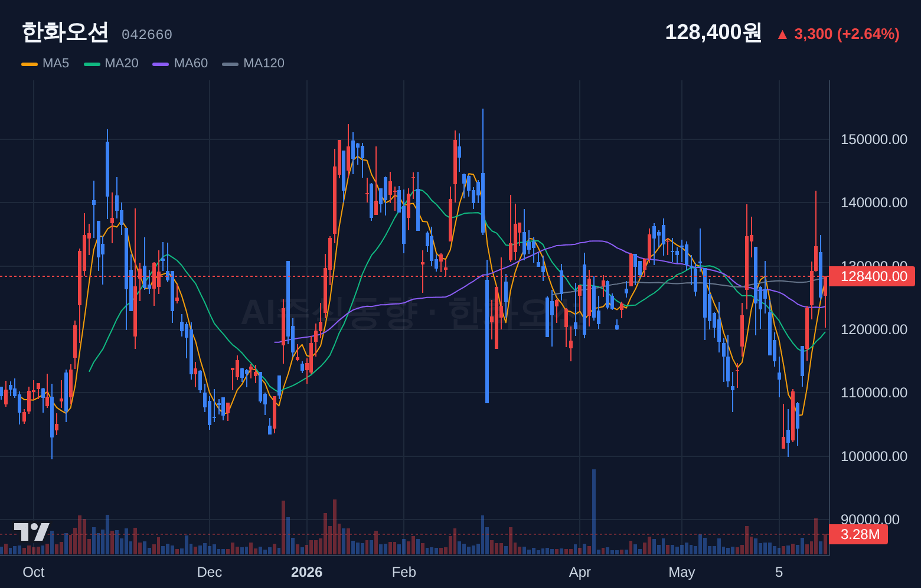The width and height of the screenshot is (921, 588).
Task: Click the May time axis label
Action: [x=682, y=572]
